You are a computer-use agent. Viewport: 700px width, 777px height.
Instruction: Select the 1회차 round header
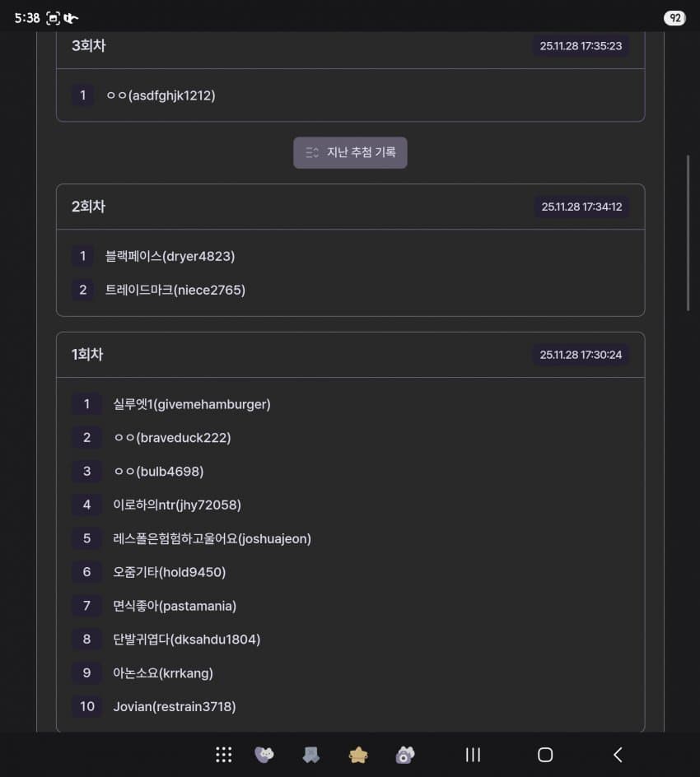pyautogui.click(x=87, y=355)
